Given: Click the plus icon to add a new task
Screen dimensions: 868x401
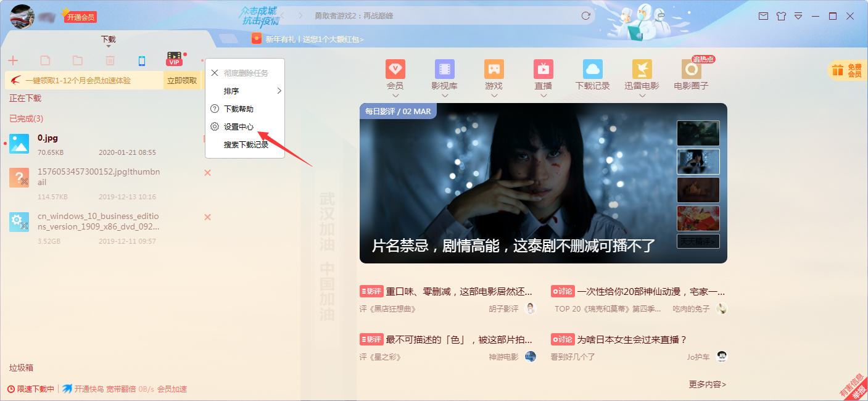Looking at the screenshot, I should pos(13,60).
